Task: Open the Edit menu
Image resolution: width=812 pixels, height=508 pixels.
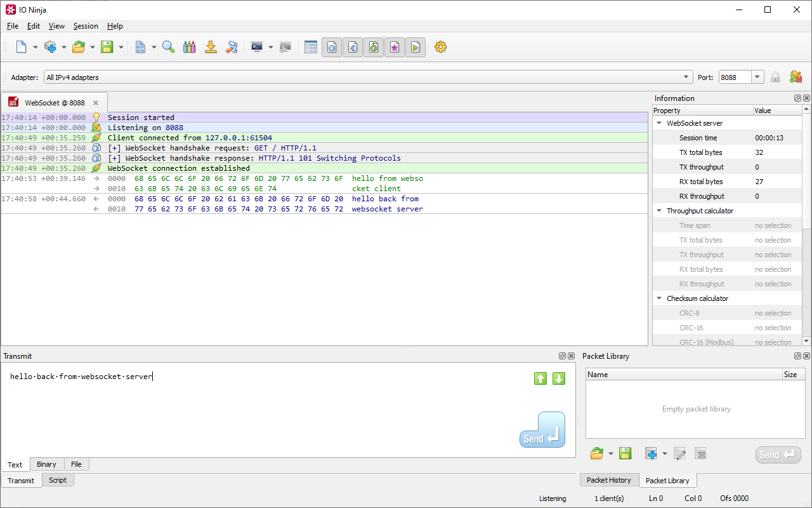Action: pos(34,26)
